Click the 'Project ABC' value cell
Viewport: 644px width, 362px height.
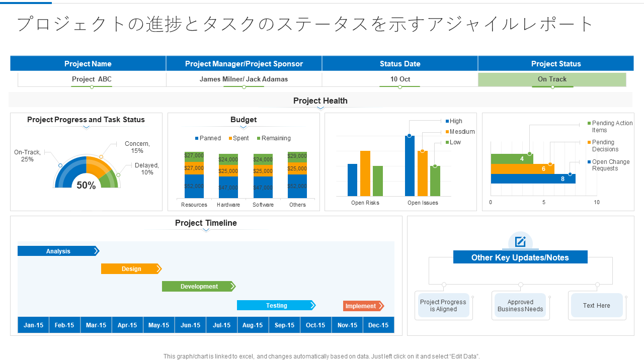92,79
